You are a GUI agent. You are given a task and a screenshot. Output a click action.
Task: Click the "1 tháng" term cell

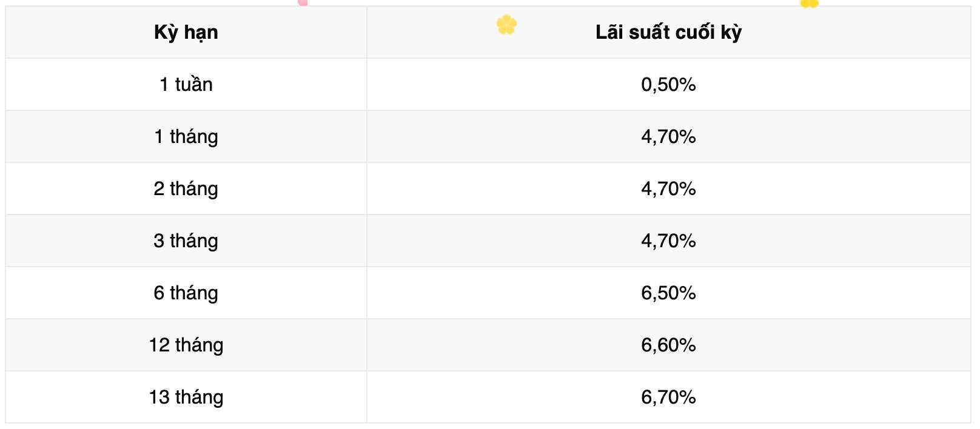(x=186, y=136)
